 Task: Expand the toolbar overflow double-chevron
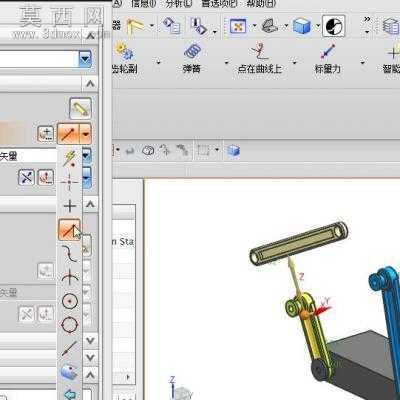tap(367, 19)
